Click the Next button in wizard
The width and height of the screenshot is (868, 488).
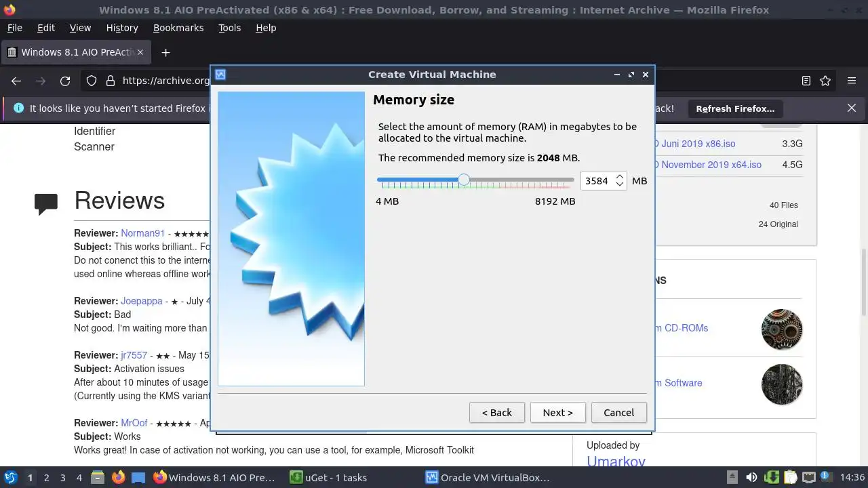click(x=557, y=412)
